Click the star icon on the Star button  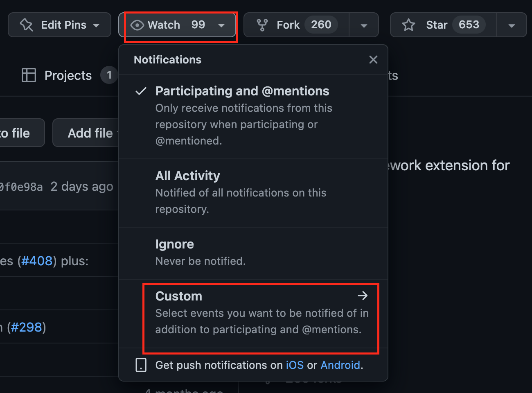408,25
